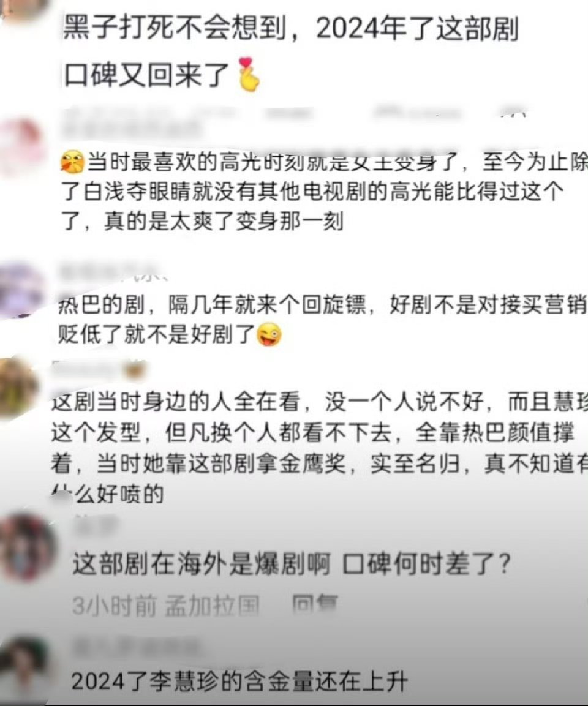Click the winking tongue emoji after 不是好剧了
Image resolution: width=588 pixels, height=706 pixels.
click(x=269, y=334)
